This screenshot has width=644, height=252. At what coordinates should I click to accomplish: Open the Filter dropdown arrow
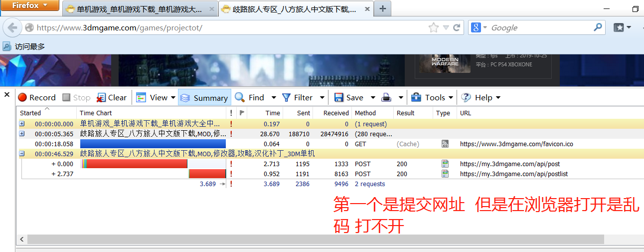[x=322, y=98]
